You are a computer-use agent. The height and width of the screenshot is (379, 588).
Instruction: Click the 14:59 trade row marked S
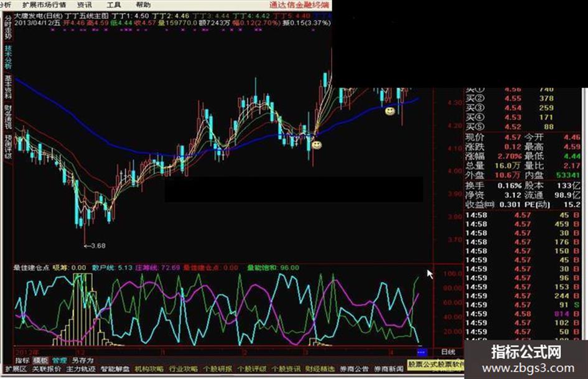(523, 305)
